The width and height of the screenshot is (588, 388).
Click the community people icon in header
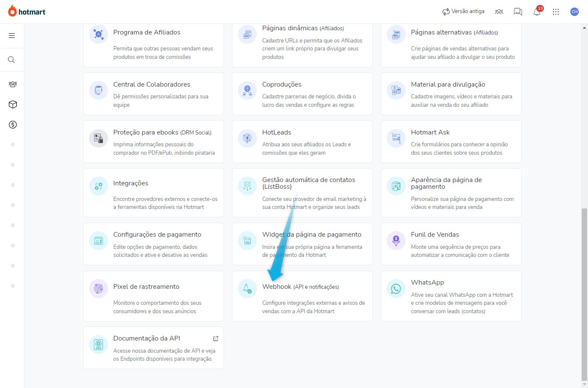pyautogui.click(x=499, y=12)
